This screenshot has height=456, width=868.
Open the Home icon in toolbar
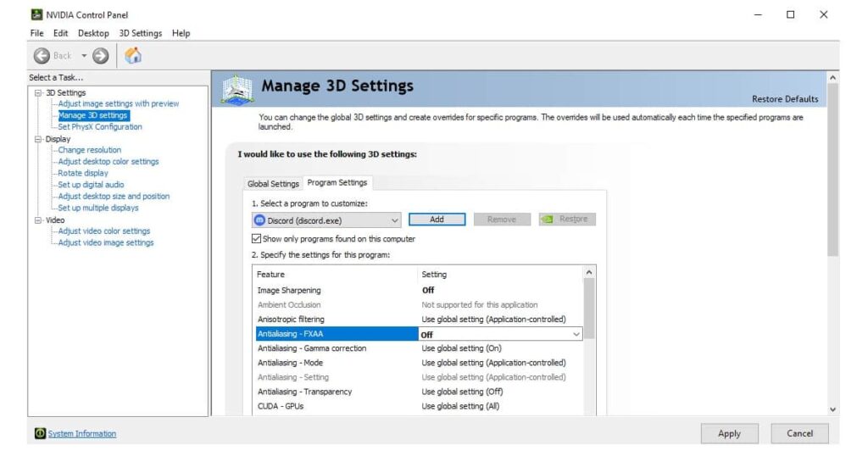click(133, 55)
